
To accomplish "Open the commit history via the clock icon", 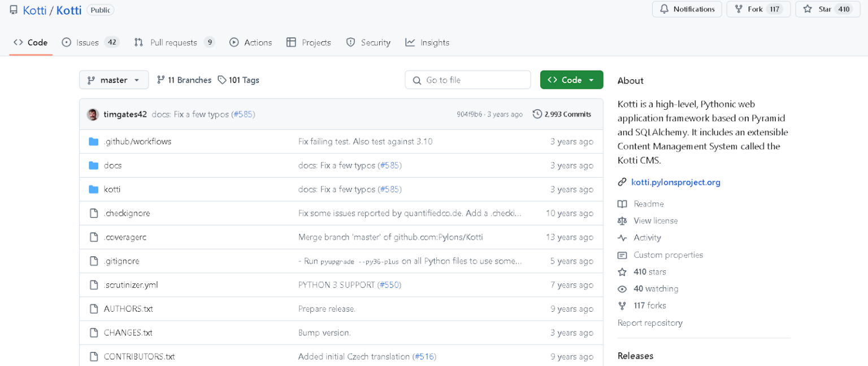I will pyautogui.click(x=537, y=114).
